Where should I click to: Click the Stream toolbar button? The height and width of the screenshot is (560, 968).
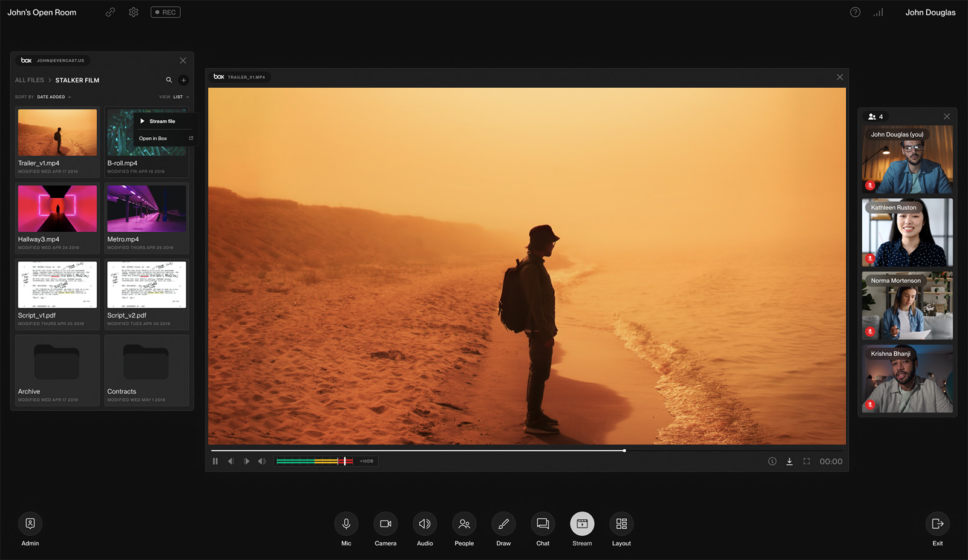pyautogui.click(x=582, y=524)
